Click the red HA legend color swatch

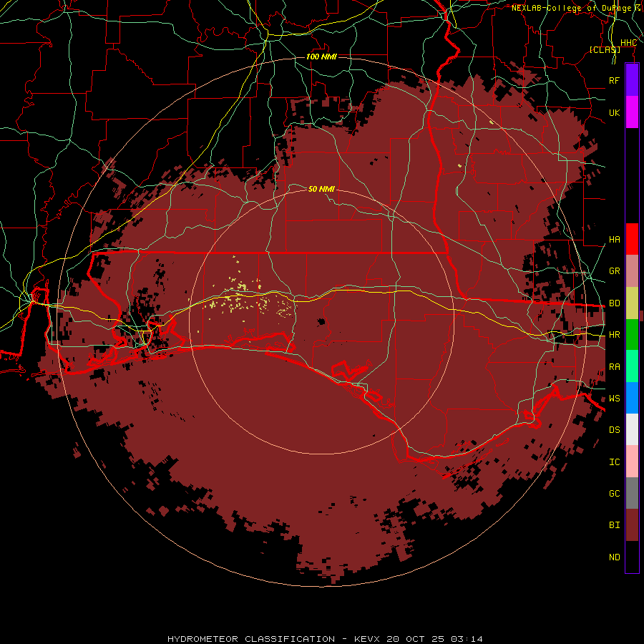[632, 239]
